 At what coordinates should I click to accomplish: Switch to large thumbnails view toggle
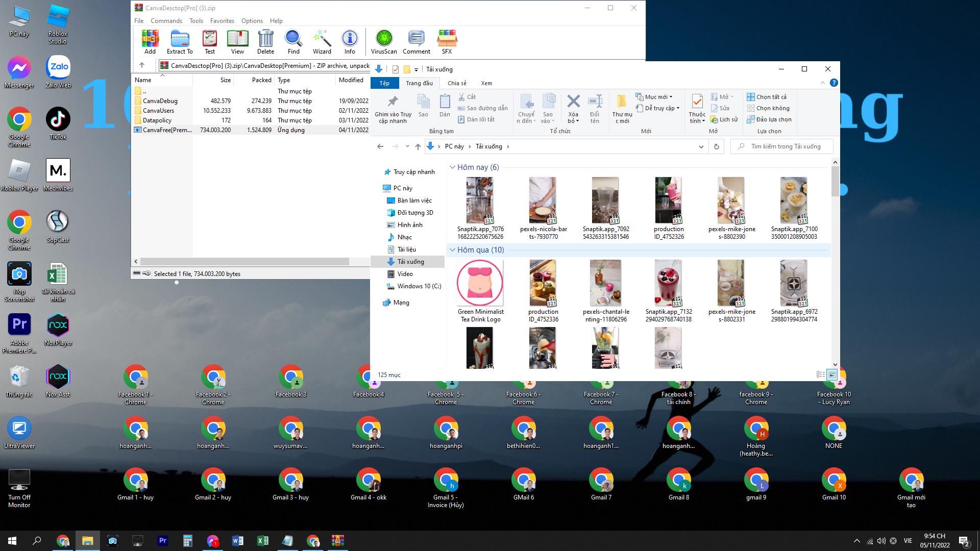pyautogui.click(x=832, y=374)
